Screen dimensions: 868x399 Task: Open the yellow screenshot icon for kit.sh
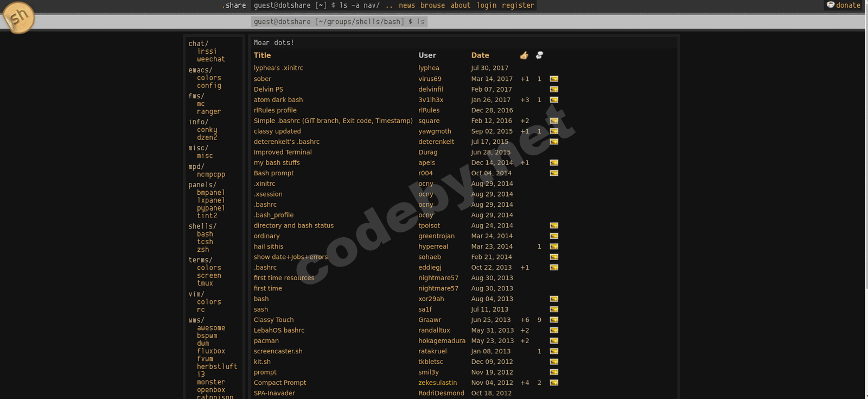click(554, 362)
